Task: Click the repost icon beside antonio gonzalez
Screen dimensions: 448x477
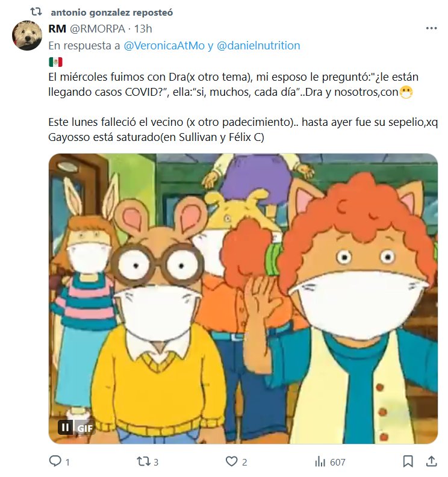Action: 36,12
